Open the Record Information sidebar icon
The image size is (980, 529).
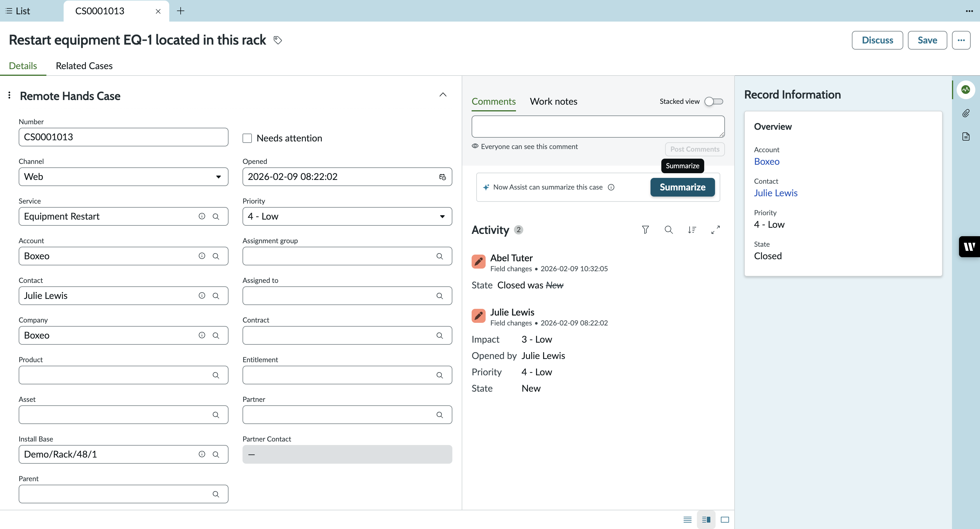965,90
